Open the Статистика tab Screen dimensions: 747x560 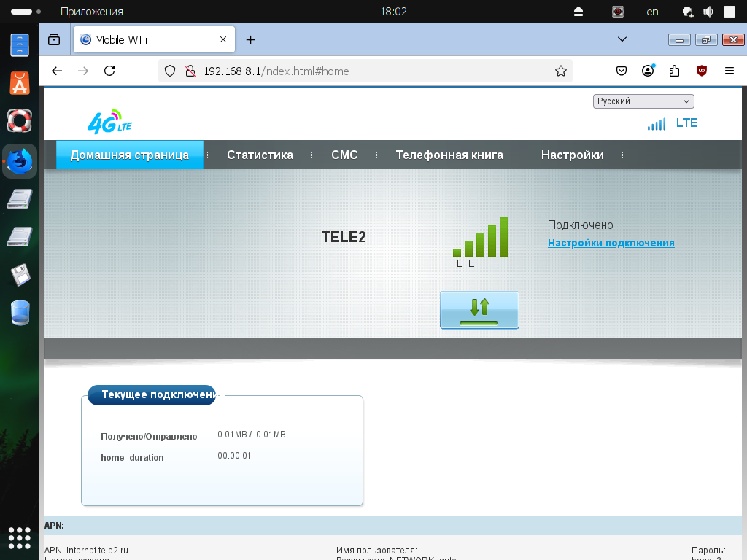[x=260, y=155]
